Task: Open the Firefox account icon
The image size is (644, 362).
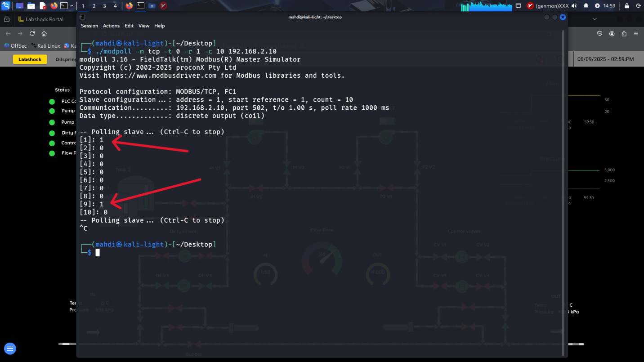Action: [x=612, y=34]
